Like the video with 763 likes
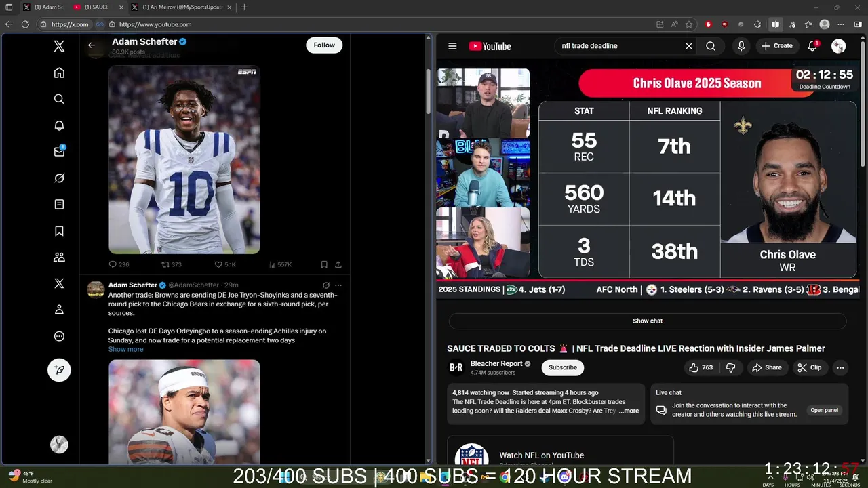Viewport: 868px width, 488px height. (x=701, y=367)
